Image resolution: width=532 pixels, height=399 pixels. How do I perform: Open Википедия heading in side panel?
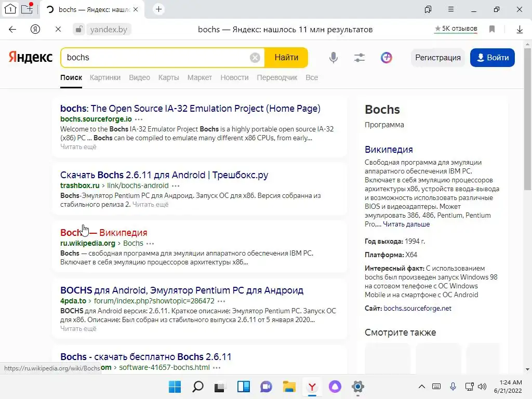point(389,149)
